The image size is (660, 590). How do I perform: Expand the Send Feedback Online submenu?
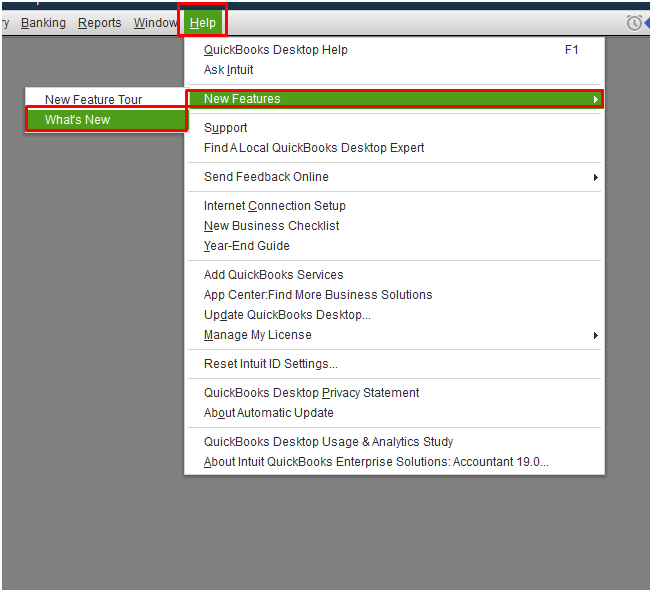395,177
